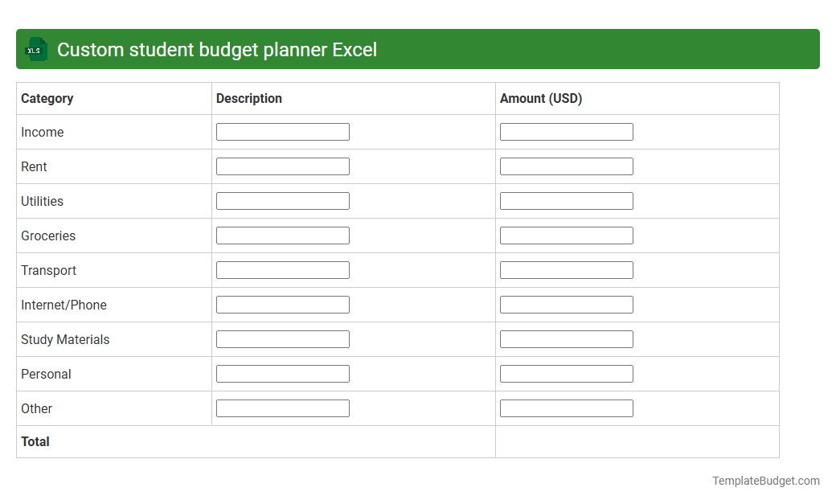Click the Other amount input field
The height and width of the screenshot is (504, 836).
566,408
